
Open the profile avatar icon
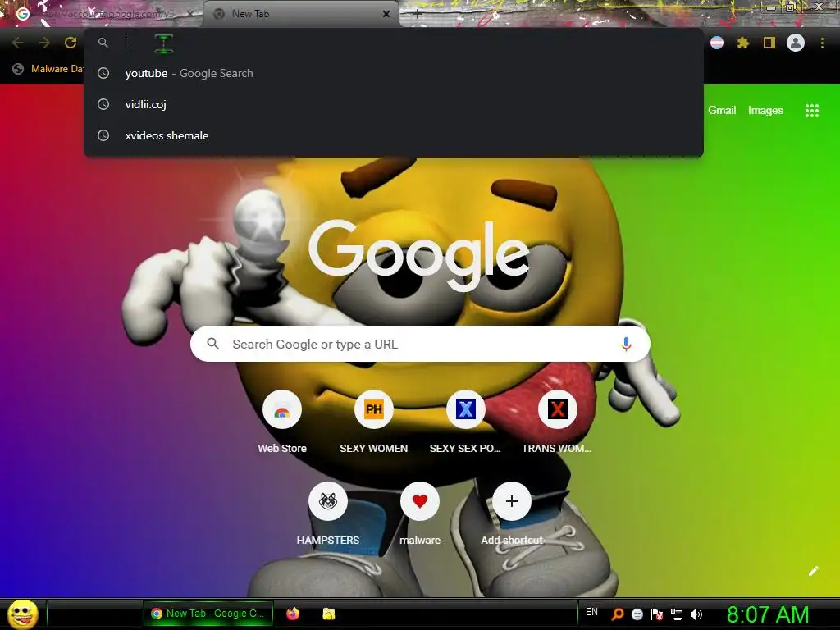(796, 43)
